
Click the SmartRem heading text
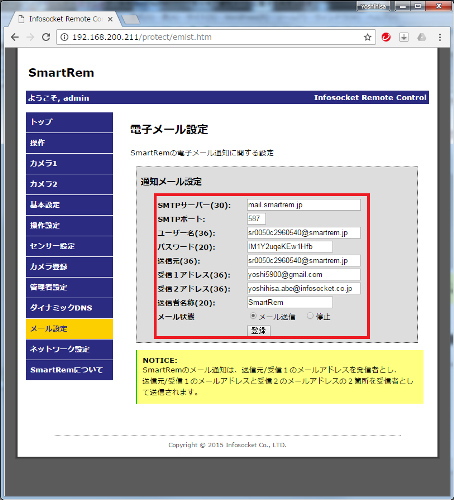(x=61, y=73)
